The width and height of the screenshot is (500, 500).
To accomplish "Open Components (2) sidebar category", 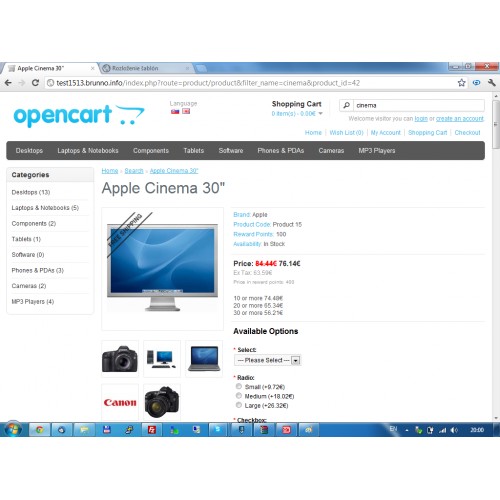I will pyautogui.click(x=34, y=223).
